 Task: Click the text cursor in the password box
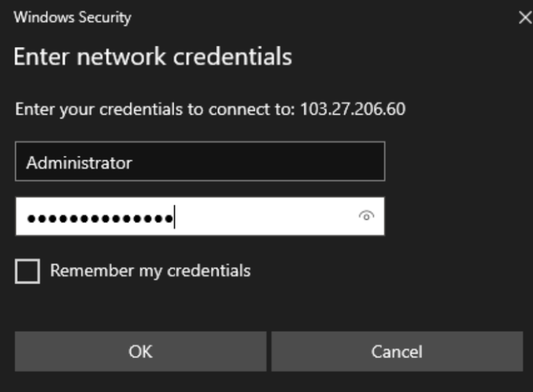[174, 217]
